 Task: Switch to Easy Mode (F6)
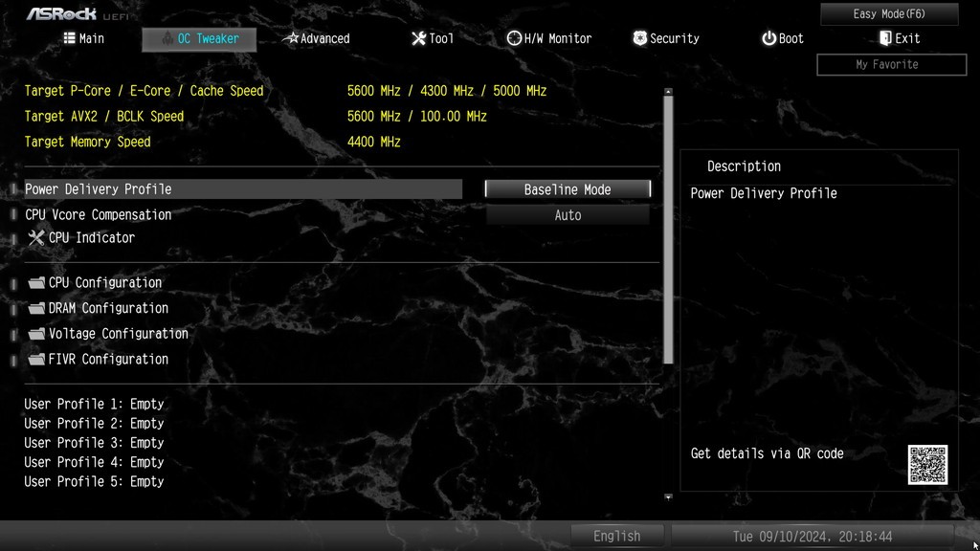pyautogui.click(x=889, y=13)
